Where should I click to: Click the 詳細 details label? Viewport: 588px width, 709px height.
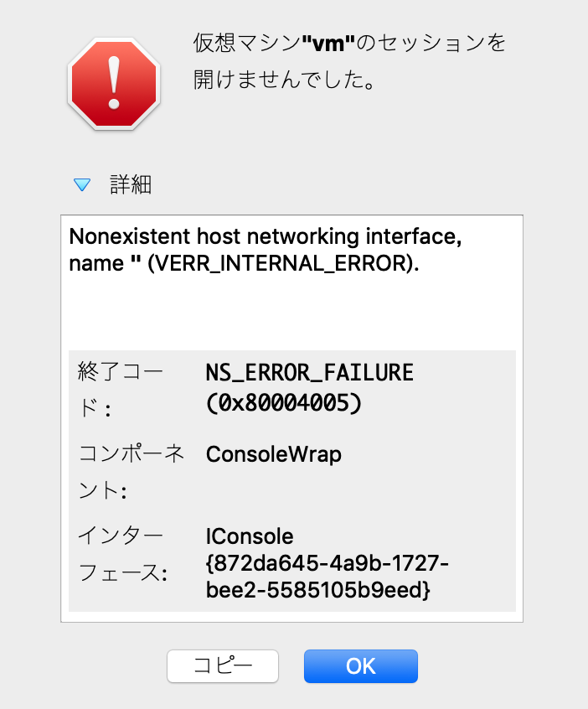(x=131, y=184)
